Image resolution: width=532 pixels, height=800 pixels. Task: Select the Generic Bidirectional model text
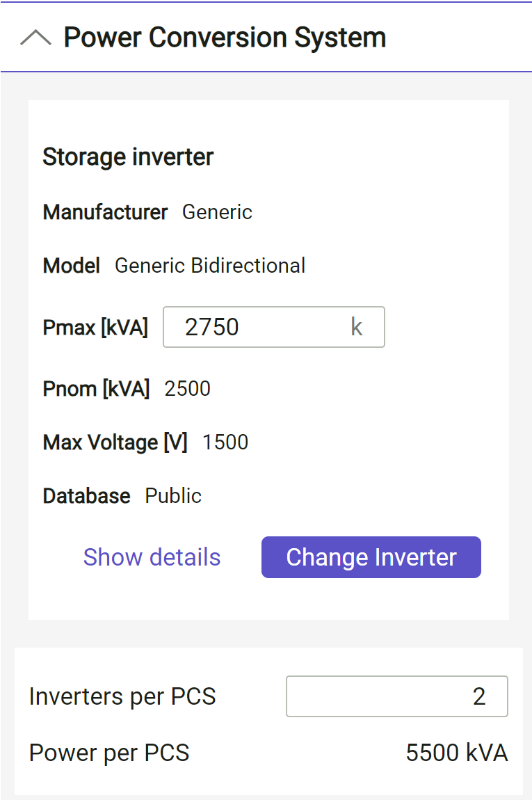tap(210, 266)
